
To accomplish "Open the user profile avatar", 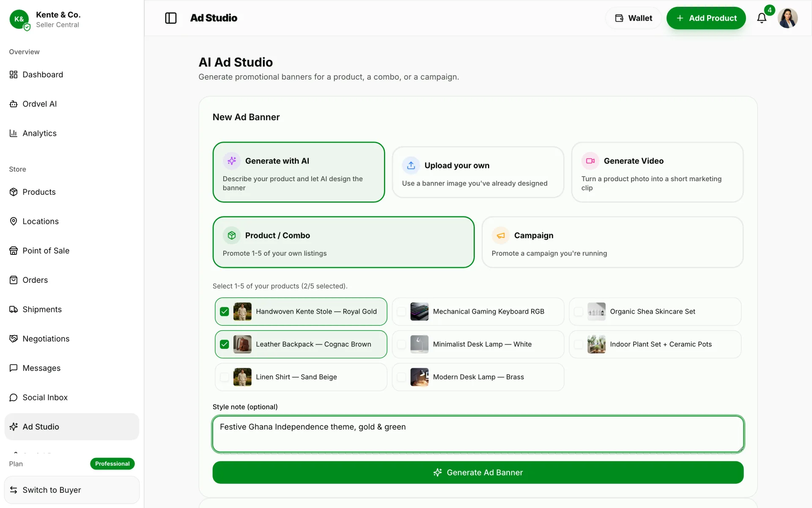I will click(x=787, y=18).
